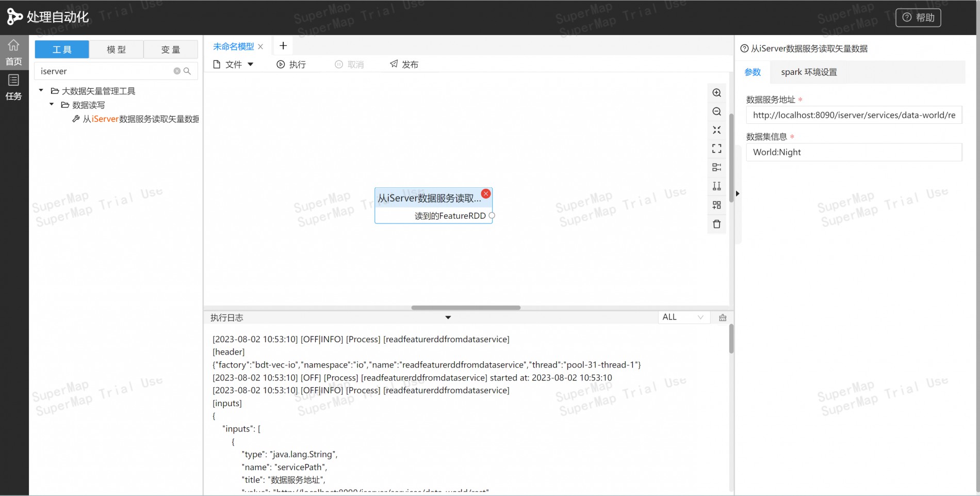Click the search magnifier icon
The height and width of the screenshot is (496, 980).
187,71
